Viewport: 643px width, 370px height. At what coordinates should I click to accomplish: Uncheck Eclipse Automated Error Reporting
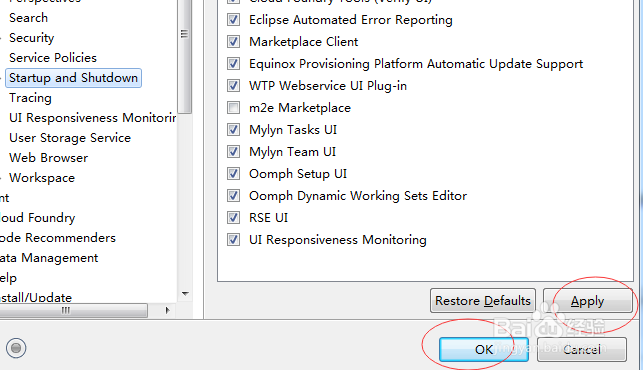coord(233,20)
